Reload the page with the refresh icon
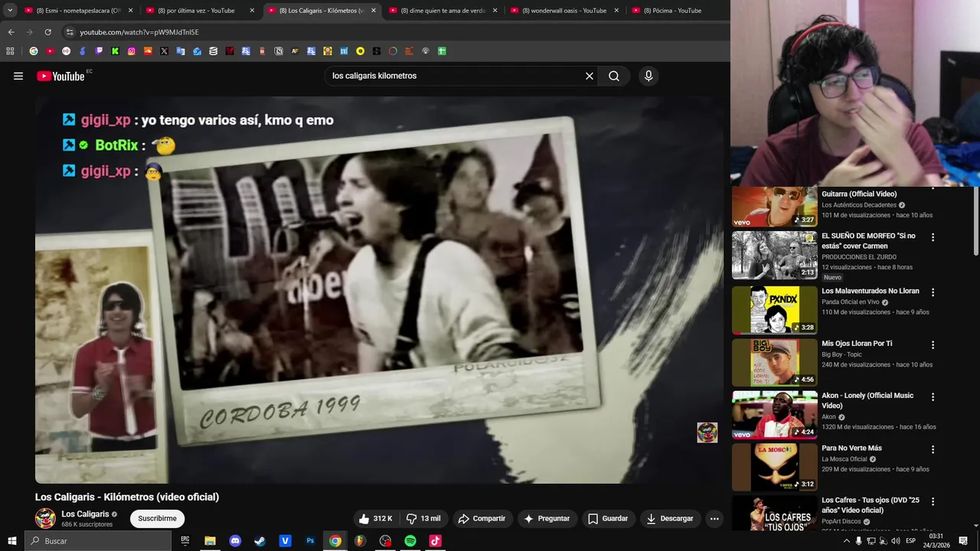The image size is (980, 551). (x=47, y=32)
